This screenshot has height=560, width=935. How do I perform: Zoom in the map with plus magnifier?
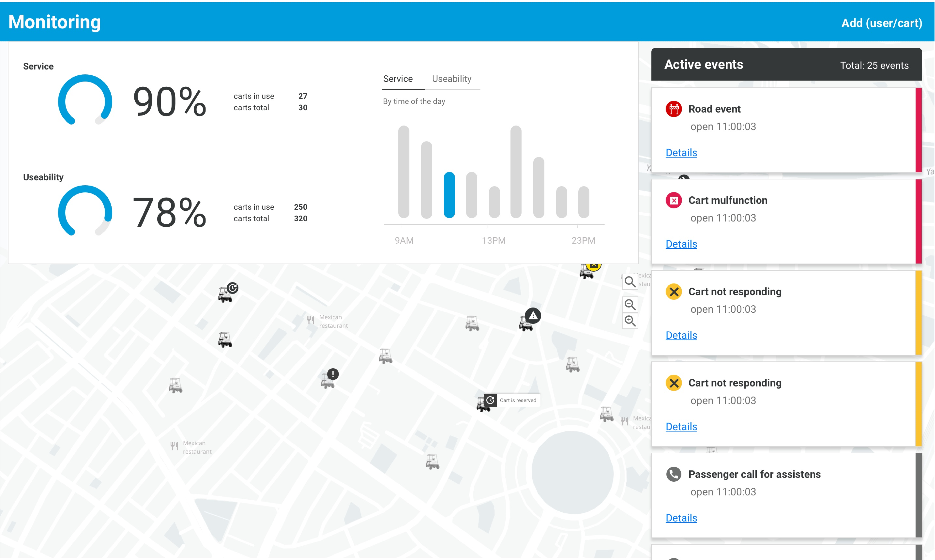point(630,321)
